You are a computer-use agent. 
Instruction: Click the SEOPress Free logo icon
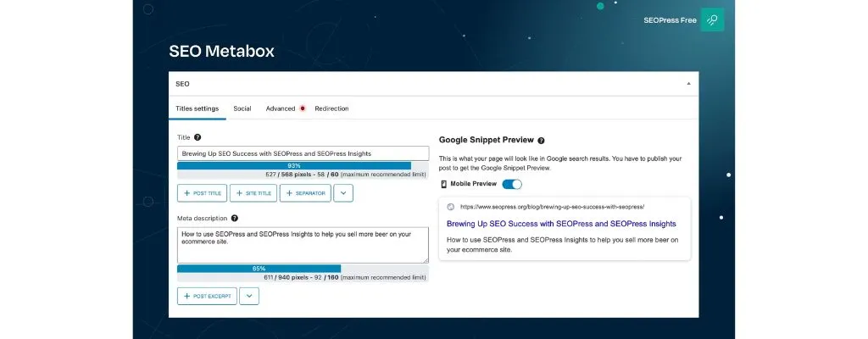(x=712, y=20)
